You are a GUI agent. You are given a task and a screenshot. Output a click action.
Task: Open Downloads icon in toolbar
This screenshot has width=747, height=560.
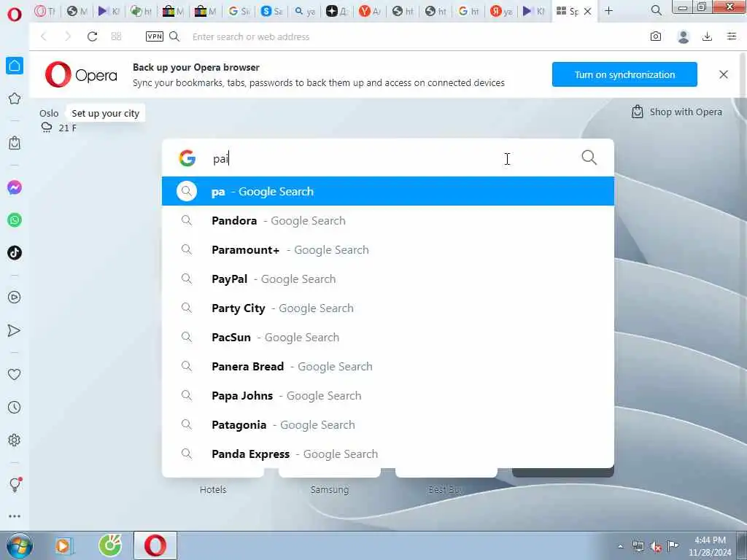[707, 36]
